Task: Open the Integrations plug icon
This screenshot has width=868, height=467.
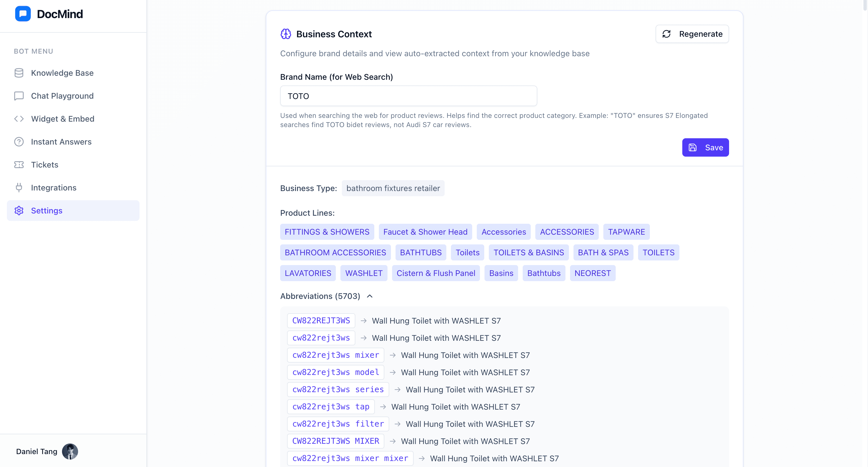Action: 19,188
